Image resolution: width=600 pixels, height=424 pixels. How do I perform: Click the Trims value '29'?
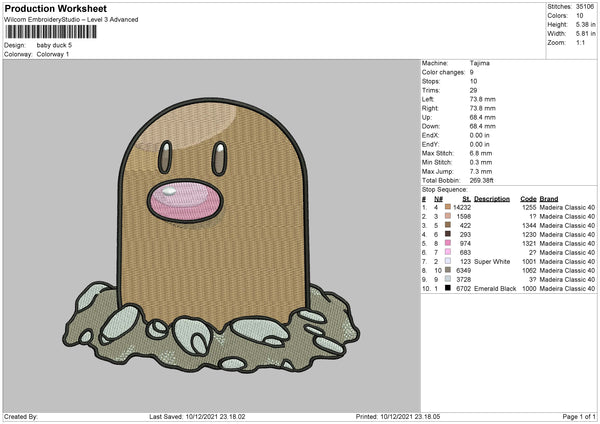click(473, 90)
